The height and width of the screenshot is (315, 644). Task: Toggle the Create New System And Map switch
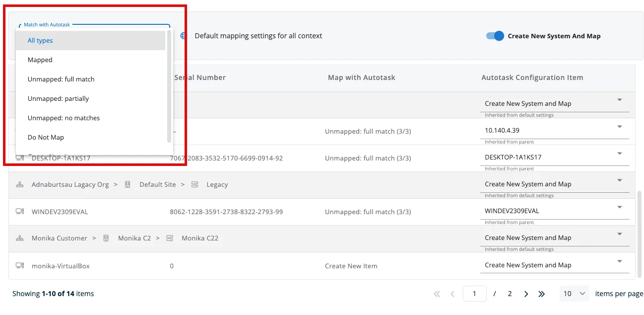pyautogui.click(x=495, y=36)
